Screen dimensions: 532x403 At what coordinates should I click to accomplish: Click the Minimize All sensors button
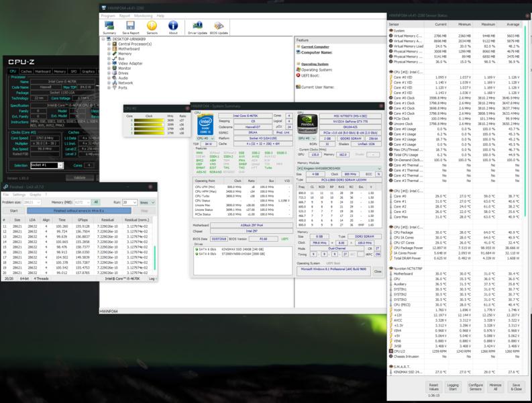point(495,387)
